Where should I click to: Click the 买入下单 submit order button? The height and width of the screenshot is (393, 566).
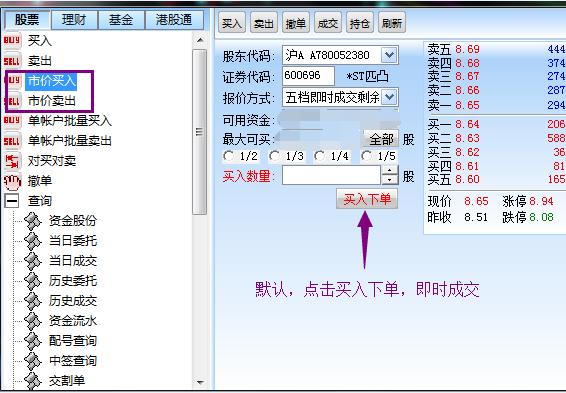pyautogui.click(x=367, y=199)
